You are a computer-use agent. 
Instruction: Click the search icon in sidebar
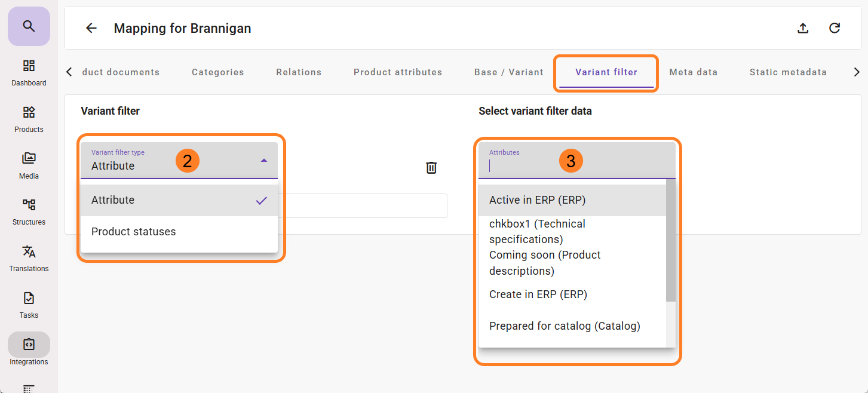29,26
